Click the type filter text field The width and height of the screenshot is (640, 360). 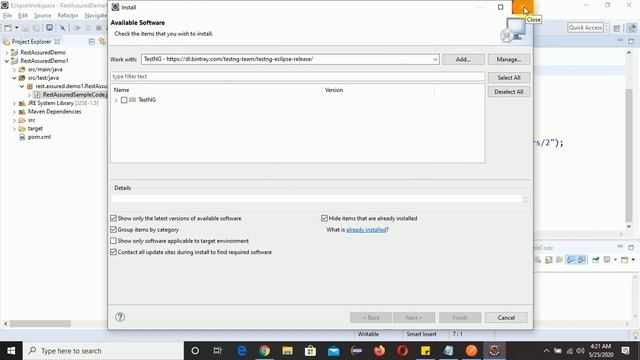298,77
